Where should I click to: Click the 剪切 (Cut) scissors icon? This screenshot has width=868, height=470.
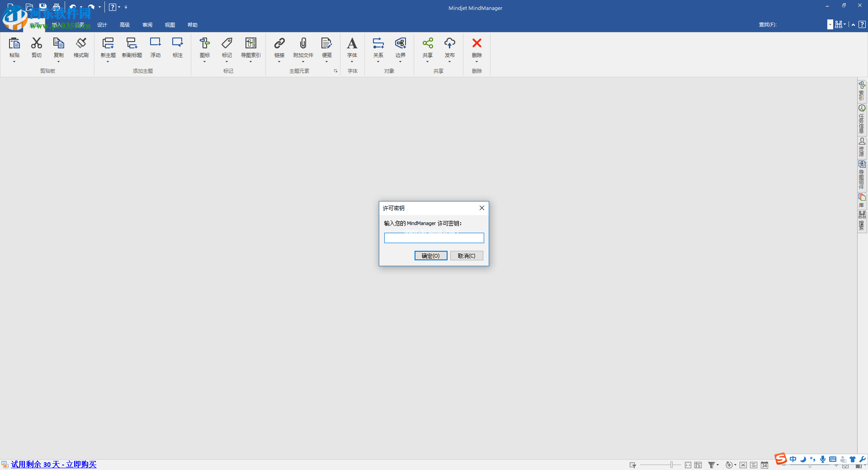(37, 43)
